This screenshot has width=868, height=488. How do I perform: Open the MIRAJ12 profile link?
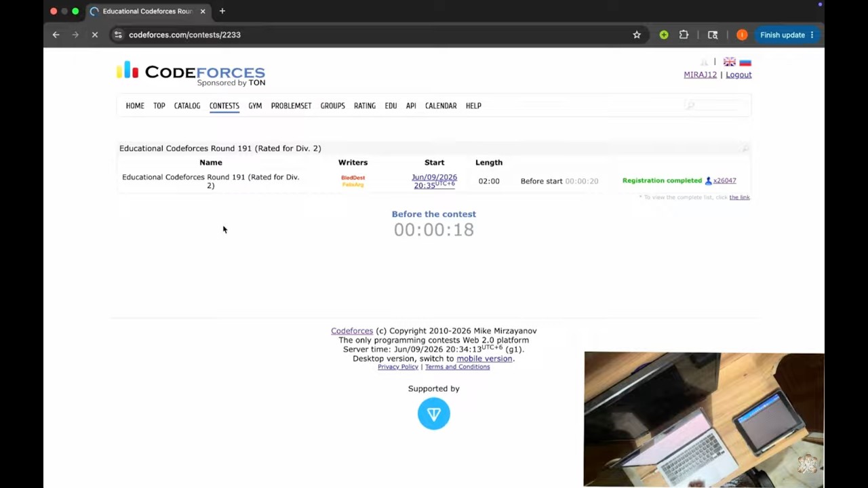click(x=701, y=75)
